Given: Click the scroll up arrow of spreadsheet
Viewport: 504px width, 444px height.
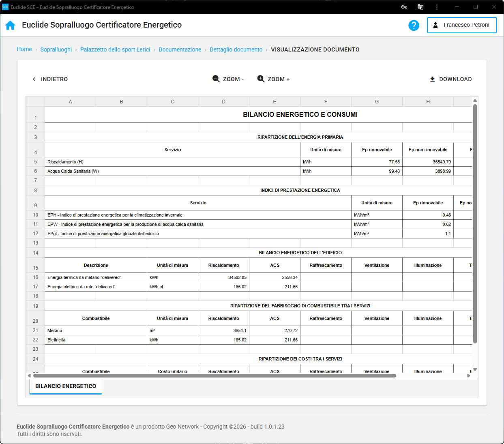Looking at the screenshot, I should [475, 100].
